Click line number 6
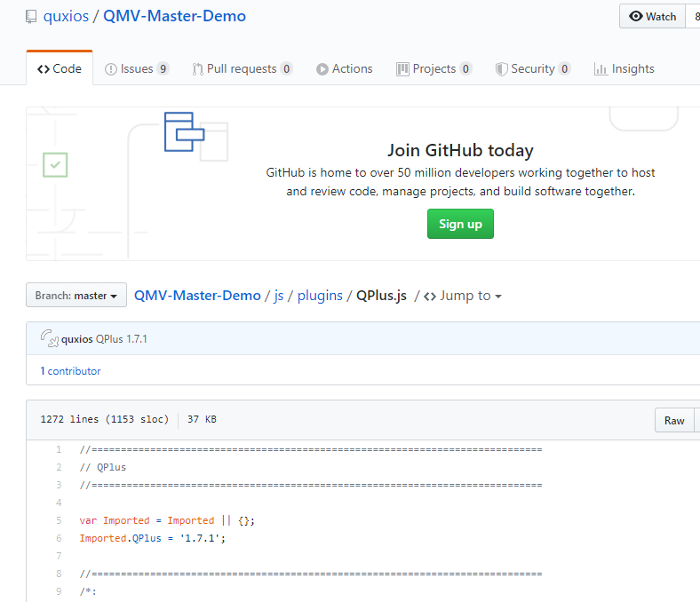Screen dimensions: 700x602 (x=59, y=538)
